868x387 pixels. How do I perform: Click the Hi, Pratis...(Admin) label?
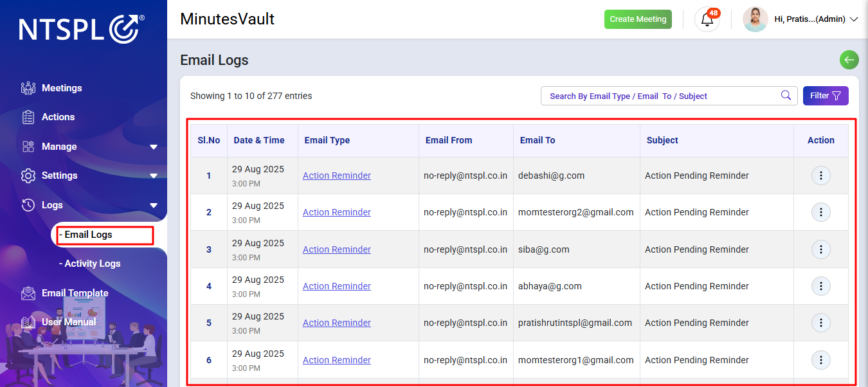810,19
